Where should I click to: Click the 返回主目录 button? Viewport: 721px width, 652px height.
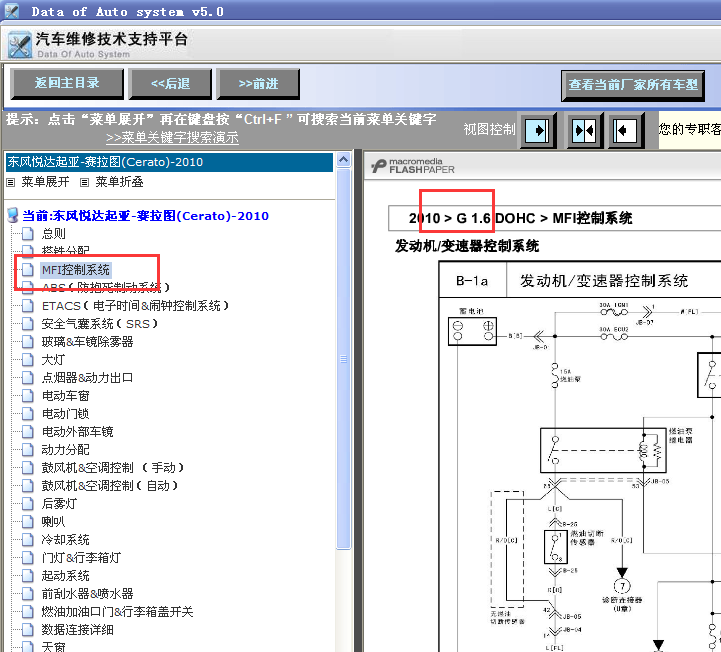(x=67, y=83)
